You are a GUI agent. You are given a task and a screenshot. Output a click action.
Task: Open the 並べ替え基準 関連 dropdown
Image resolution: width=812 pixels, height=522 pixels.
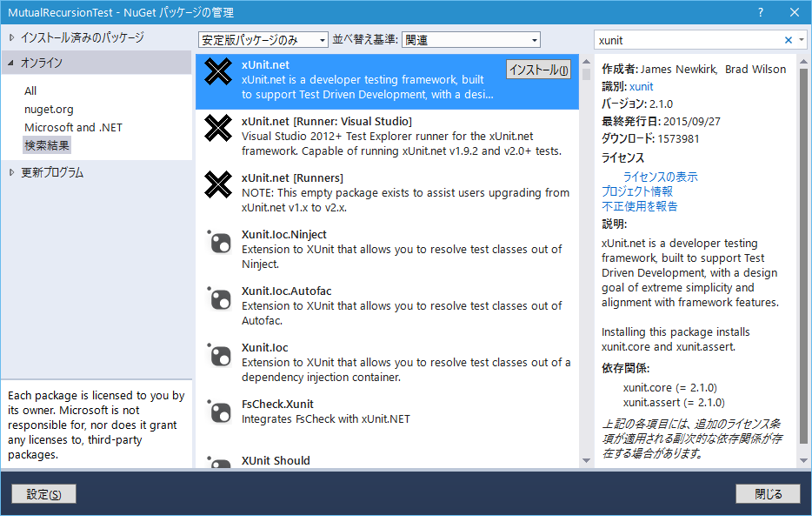click(471, 40)
